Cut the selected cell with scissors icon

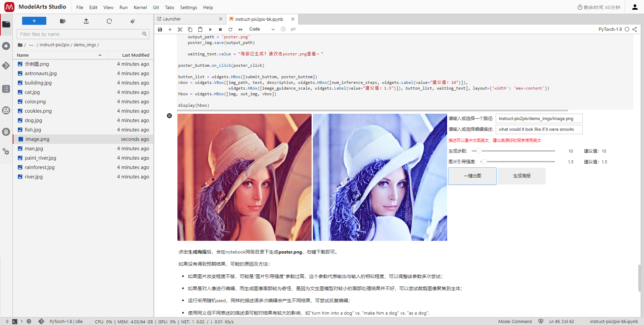(180, 30)
